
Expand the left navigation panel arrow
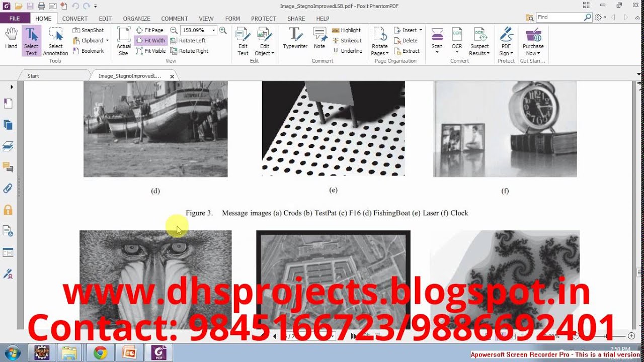tap(12, 87)
